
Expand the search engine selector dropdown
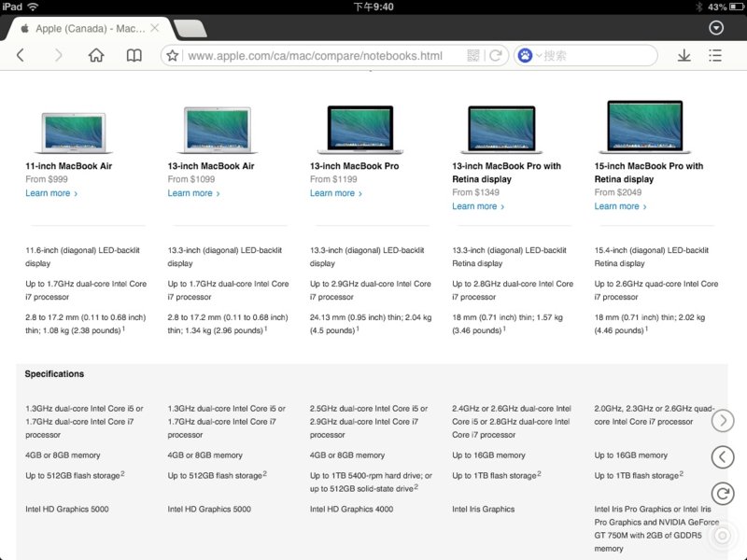point(529,56)
